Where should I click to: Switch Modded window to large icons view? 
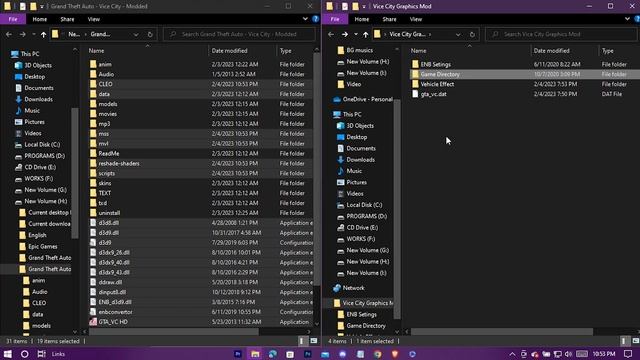[313, 341]
